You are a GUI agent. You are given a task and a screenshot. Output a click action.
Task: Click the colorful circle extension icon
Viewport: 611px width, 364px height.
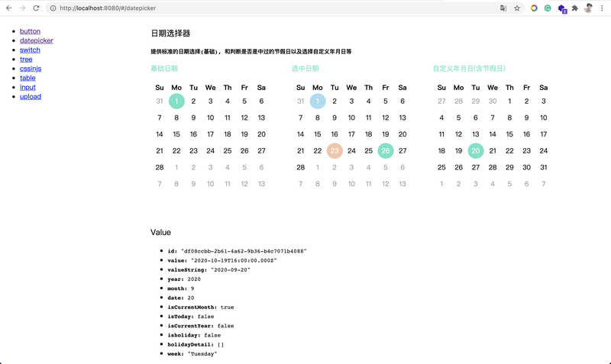[534, 8]
